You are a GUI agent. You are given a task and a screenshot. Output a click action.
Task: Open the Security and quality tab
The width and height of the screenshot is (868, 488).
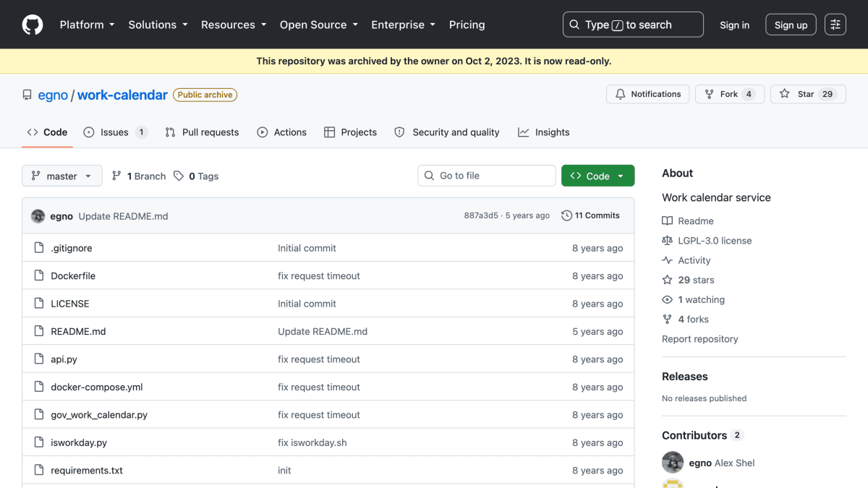pos(447,132)
